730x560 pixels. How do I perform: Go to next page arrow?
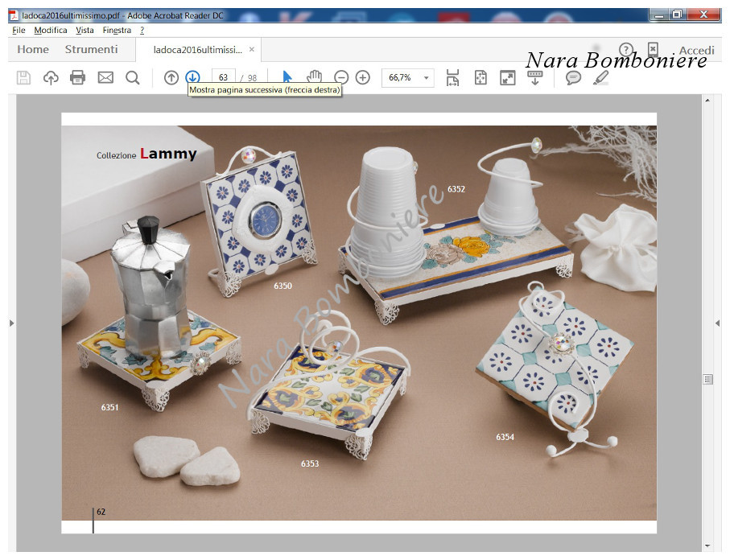[x=192, y=77]
